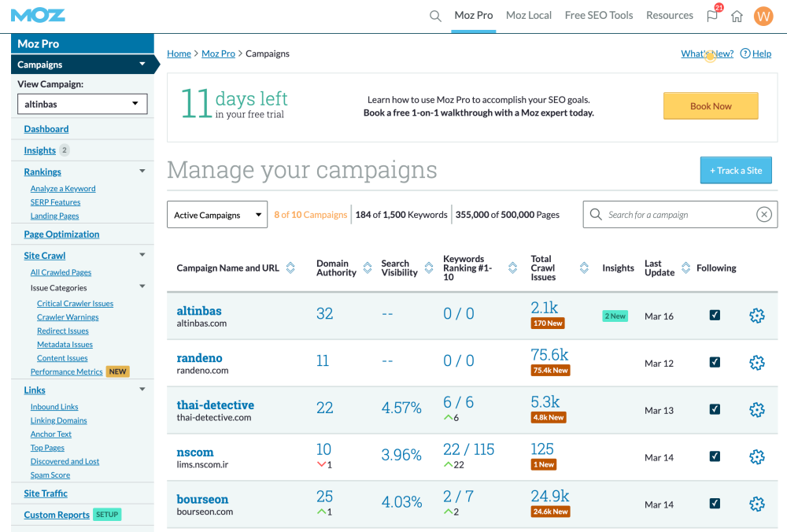Image resolution: width=787 pixels, height=532 pixels.
Task: Go to home via house icon
Action: coord(737,16)
